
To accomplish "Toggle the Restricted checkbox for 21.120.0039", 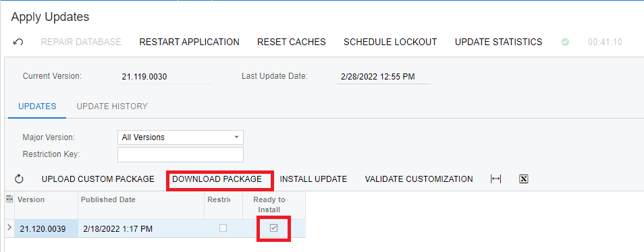I will [223, 228].
